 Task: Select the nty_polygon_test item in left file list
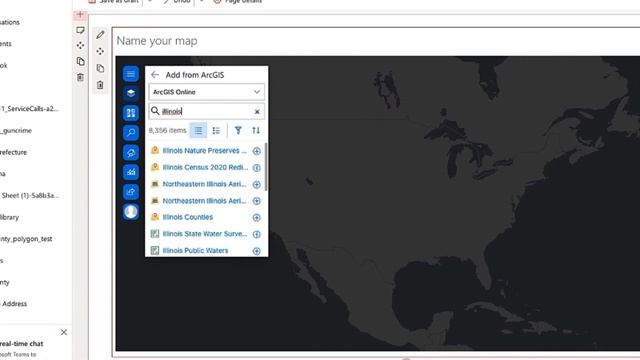pyautogui.click(x=26, y=239)
